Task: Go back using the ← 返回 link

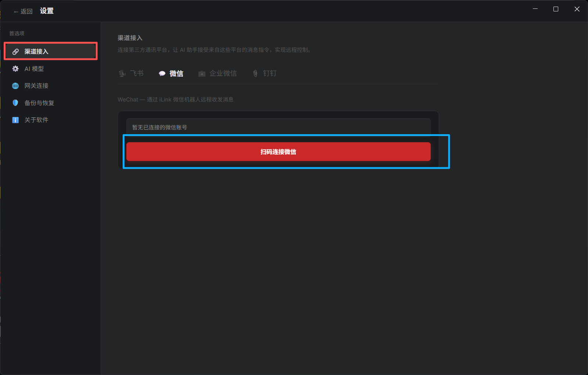Action: pyautogui.click(x=23, y=11)
